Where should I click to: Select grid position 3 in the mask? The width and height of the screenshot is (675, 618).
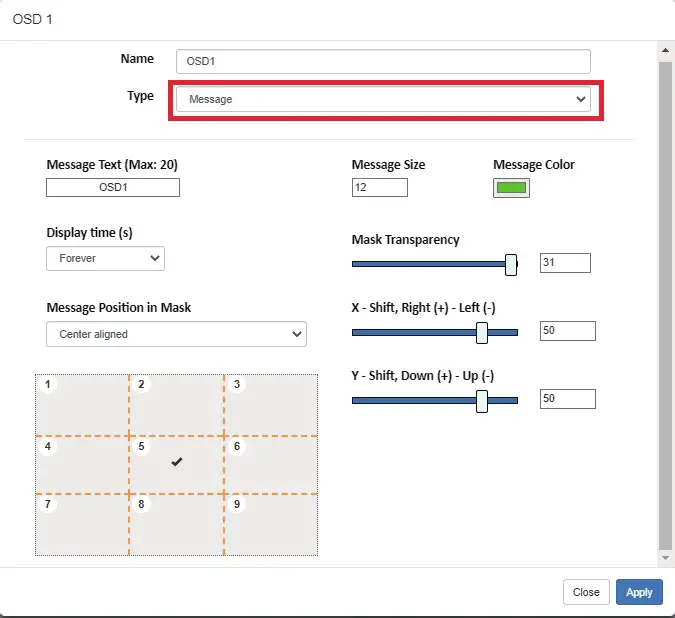coord(271,405)
